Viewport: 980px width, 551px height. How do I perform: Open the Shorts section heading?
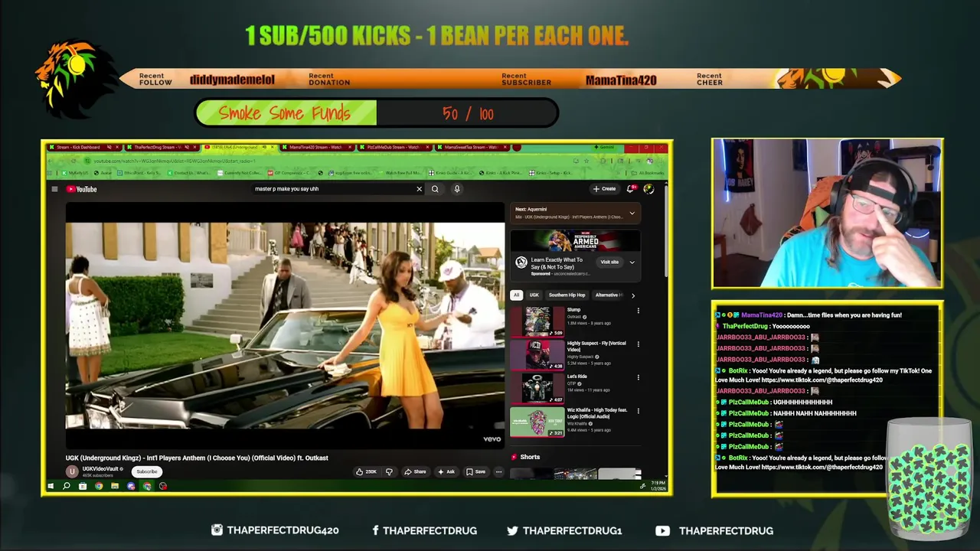530,457
